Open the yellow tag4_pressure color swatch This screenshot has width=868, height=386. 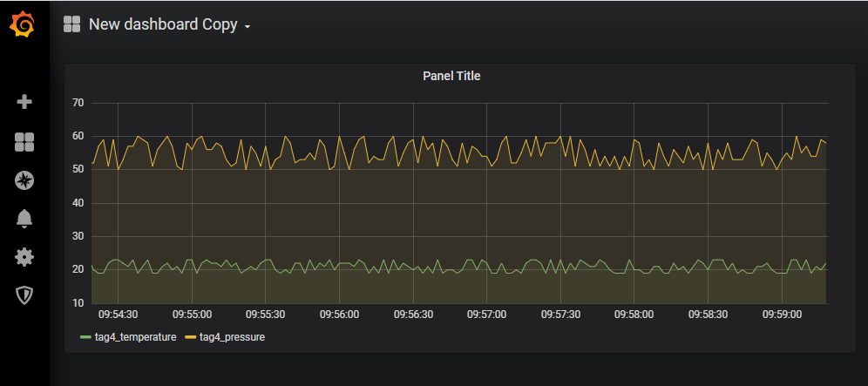tap(191, 336)
